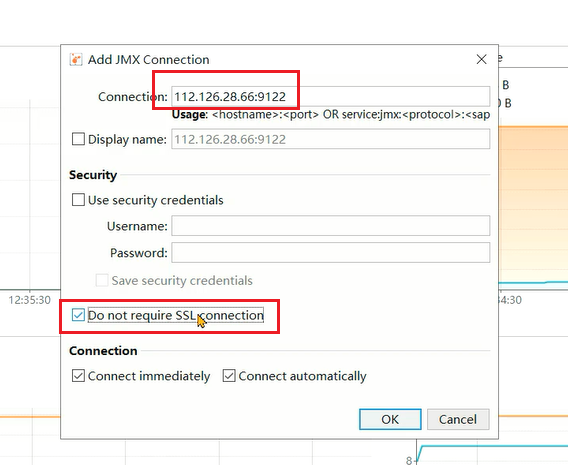Click the grayed Display name text field
Image resolution: width=568 pixels, height=465 pixels.
[x=330, y=139]
